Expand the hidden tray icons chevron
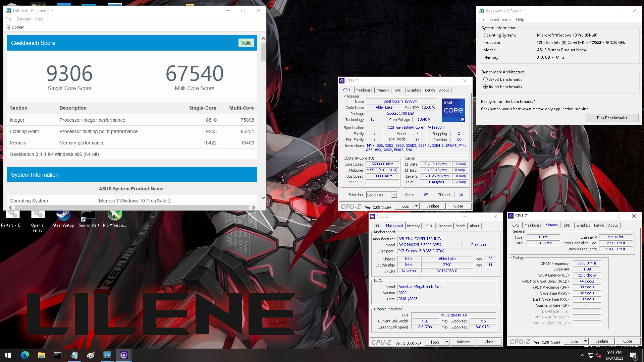This screenshot has height=362, width=644. tap(582, 355)
